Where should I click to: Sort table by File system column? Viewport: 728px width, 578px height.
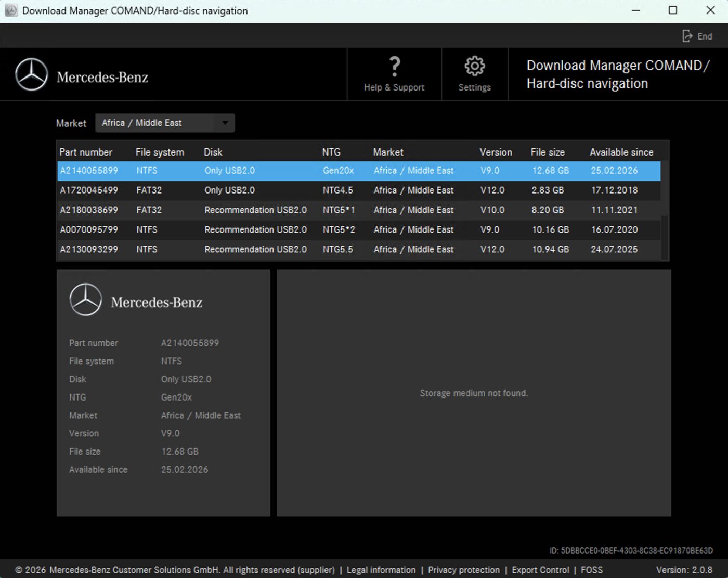coord(160,152)
